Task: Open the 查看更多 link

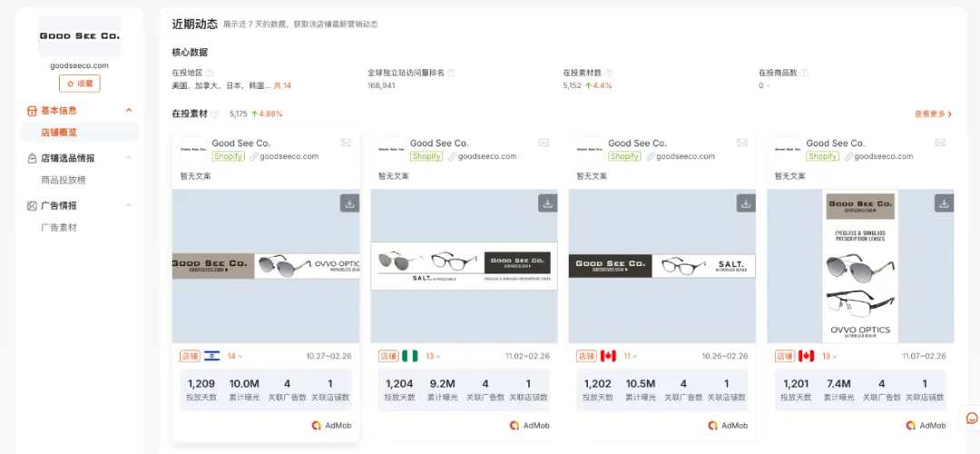Action: 933,114
